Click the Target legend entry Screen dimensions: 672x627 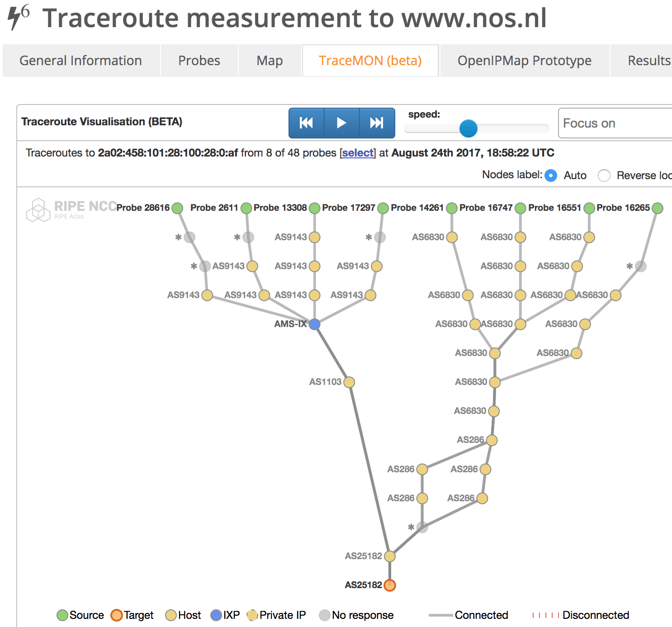point(132,615)
